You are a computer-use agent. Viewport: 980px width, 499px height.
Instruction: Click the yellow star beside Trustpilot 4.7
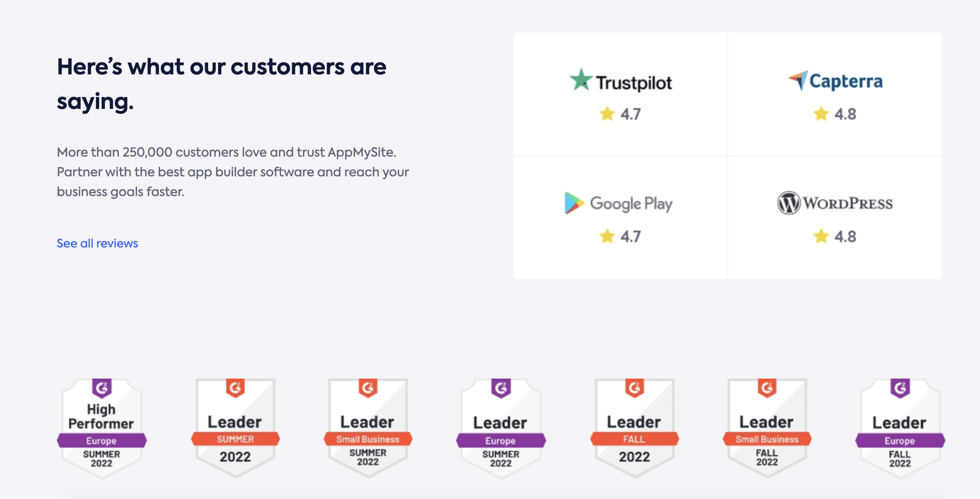tap(607, 114)
